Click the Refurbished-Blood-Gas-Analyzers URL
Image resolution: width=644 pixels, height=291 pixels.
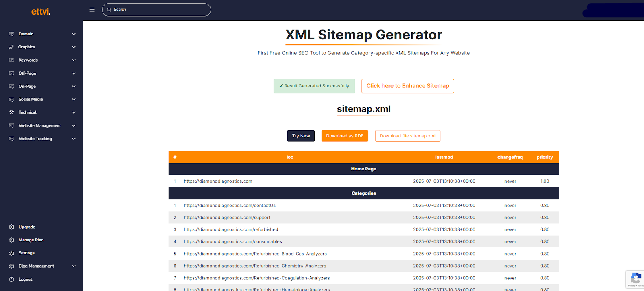coord(255,254)
